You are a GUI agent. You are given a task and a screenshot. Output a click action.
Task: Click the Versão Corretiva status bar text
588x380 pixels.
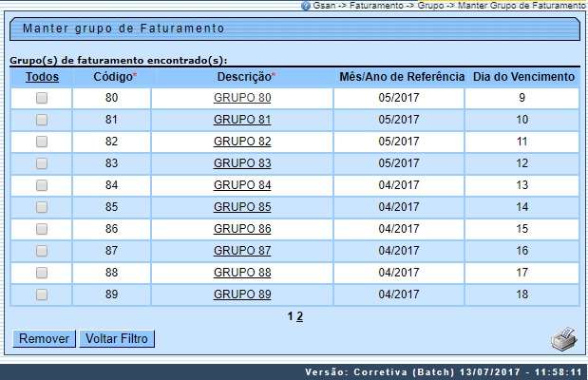tap(444, 372)
